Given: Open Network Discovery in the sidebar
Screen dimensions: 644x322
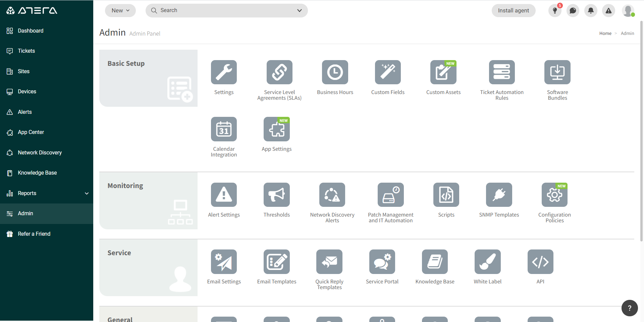Looking at the screenshot, I should coord(47,152).
